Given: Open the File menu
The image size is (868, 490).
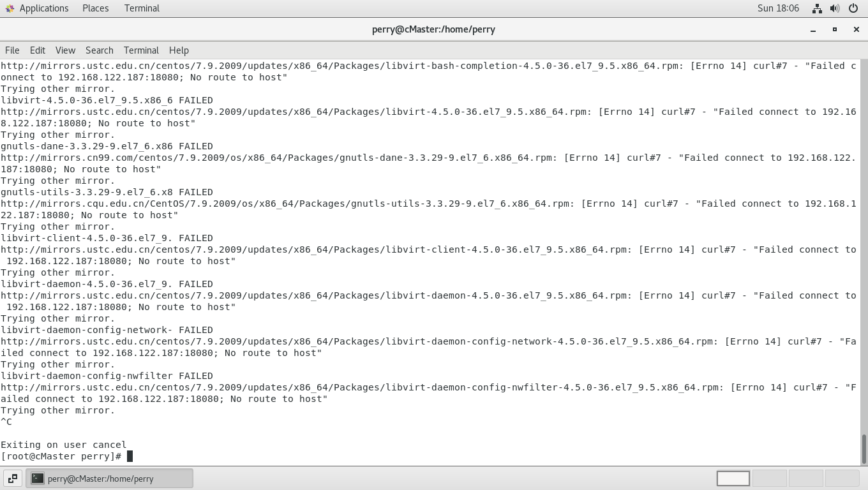Looking at the screenshot, I should pos(11,50).
